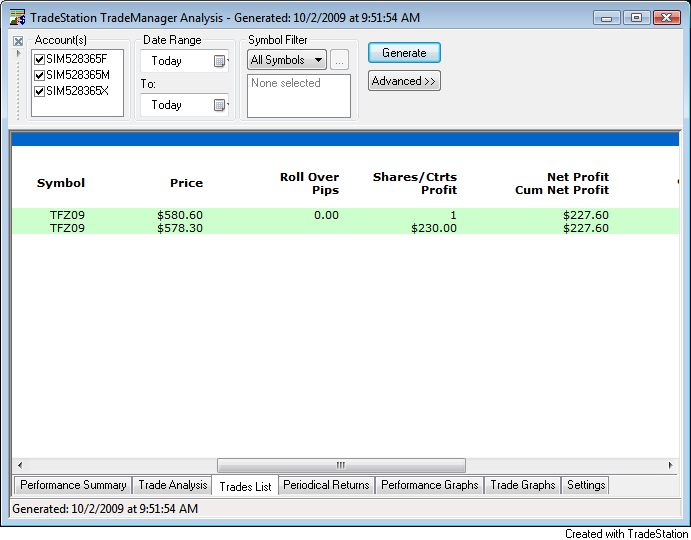This screenshot has height=540, width=691.
Task: Click the start date Today field
Action: tap(184, 61)
